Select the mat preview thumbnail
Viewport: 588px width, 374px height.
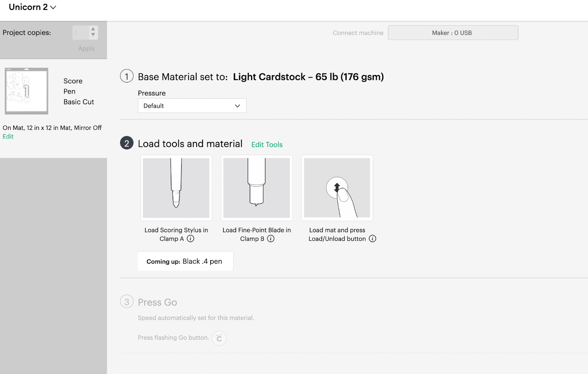click(26, 91)
